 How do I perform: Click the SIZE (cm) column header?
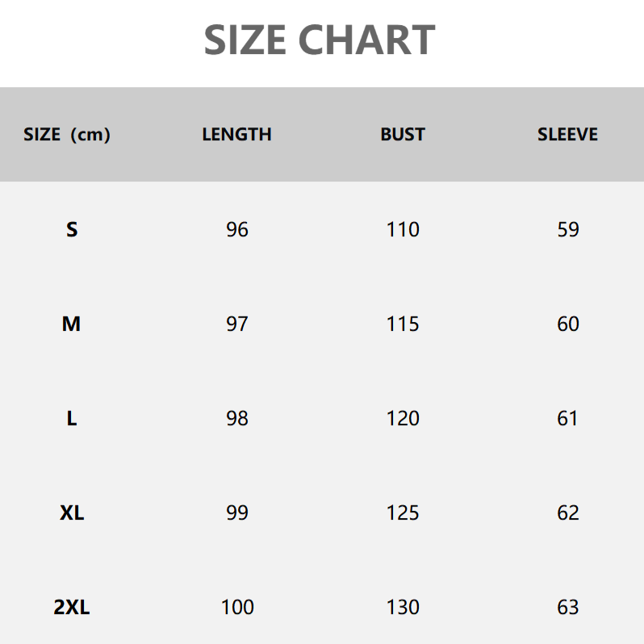tap(67, 135)
